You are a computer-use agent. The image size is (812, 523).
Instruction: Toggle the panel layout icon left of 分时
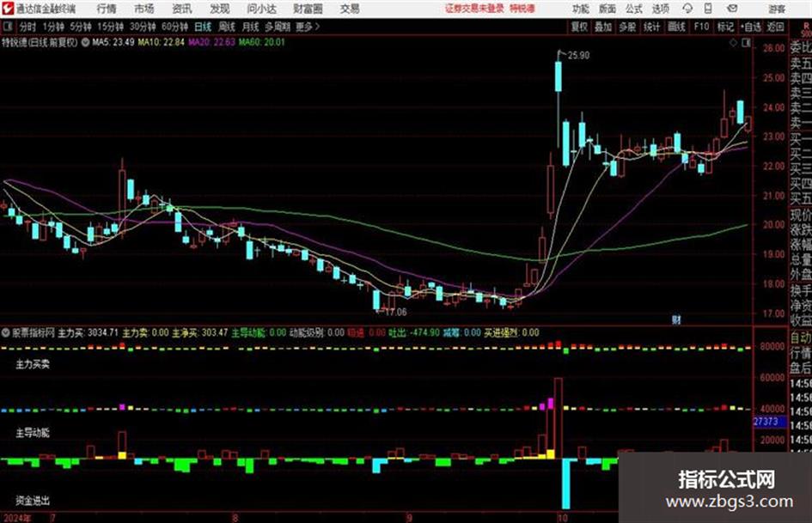pos(8,27)
